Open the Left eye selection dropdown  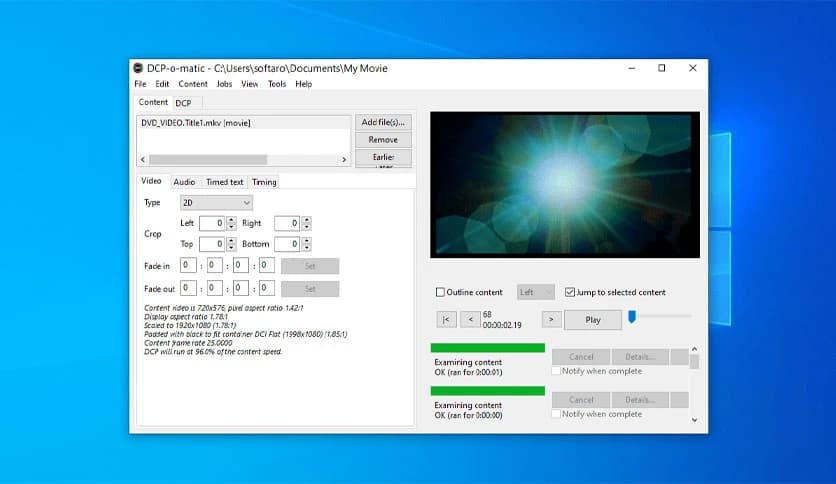[536, 292]
